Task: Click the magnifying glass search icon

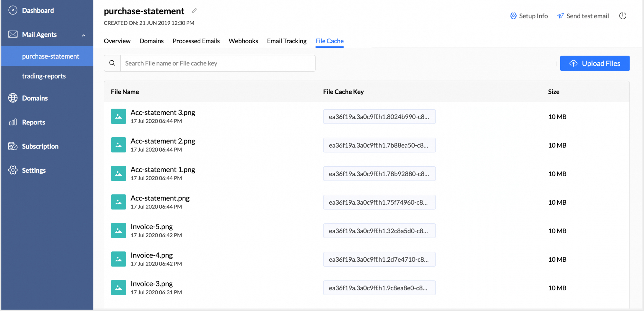Action: tap(112, 63)
